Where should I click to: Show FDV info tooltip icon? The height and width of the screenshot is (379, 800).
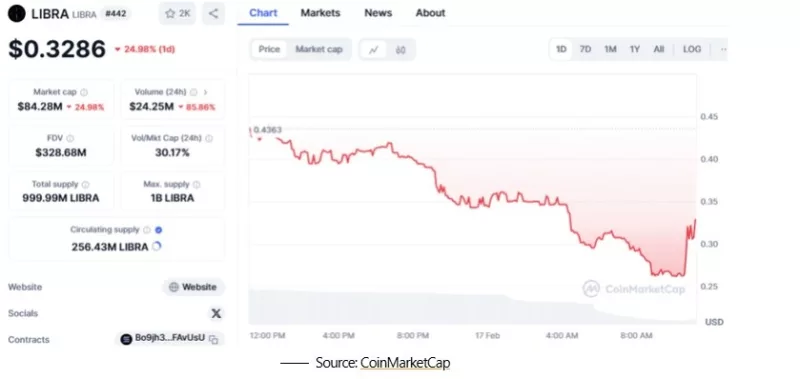point(70,138)
